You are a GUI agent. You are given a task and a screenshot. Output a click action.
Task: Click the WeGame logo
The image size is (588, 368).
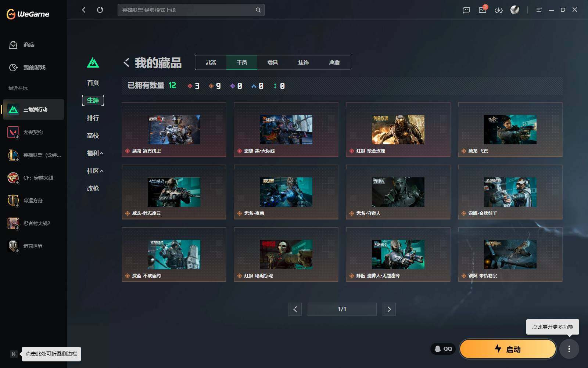coord(28,14)
